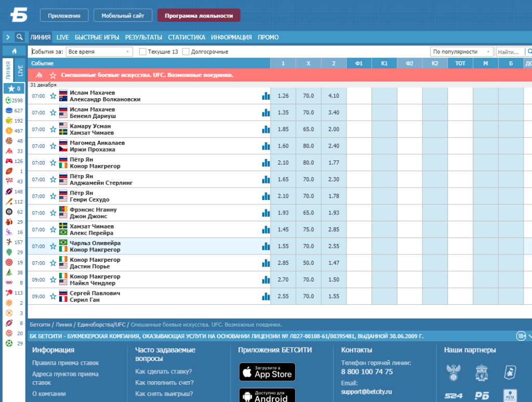Click martial arts icon in UFC category header

[x=39, y=75]
